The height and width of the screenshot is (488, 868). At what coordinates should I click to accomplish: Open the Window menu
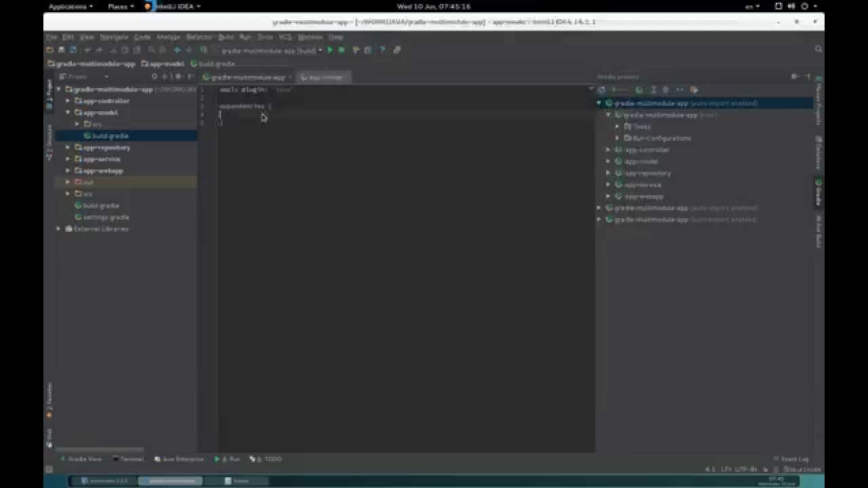310,37
